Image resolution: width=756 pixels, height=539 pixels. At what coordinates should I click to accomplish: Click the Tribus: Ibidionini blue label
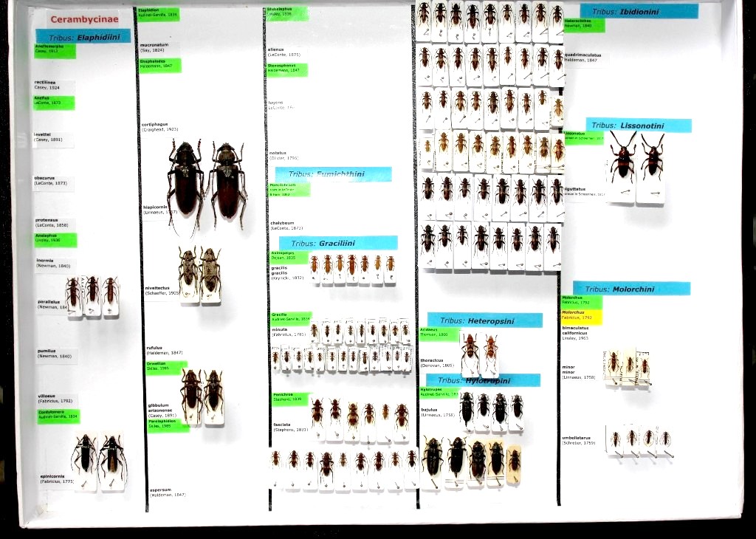pos(639,12)
